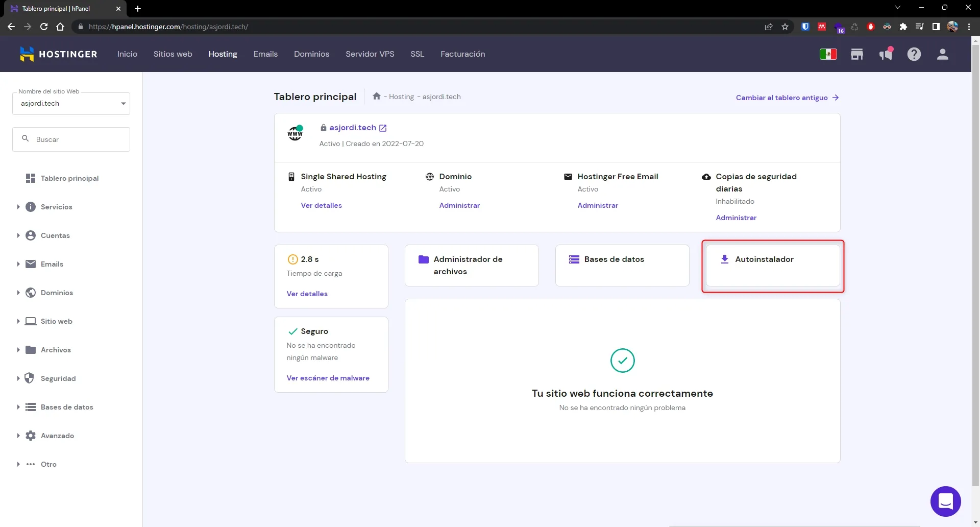Close the Tablero principal hPanel tab
The height and width of the screenshot is (527, 980).
(118, 9)
